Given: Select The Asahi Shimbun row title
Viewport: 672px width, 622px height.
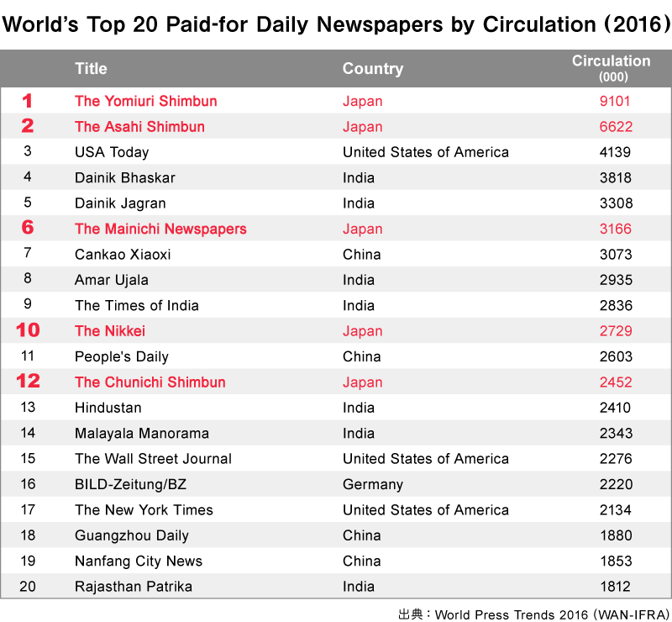Looking at the screenshot, I should pyautogui.click(x=139, y=127).
